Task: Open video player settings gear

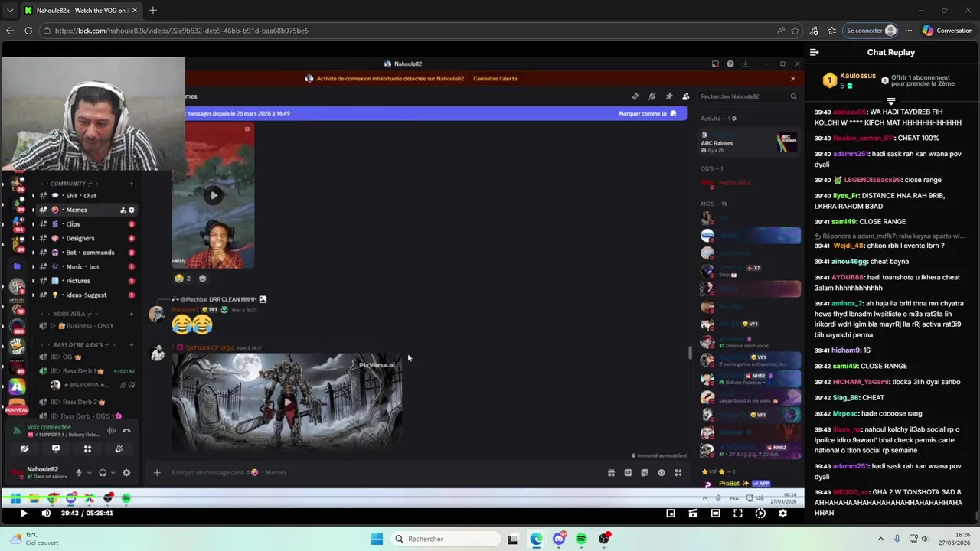Action: click(782, 514)
